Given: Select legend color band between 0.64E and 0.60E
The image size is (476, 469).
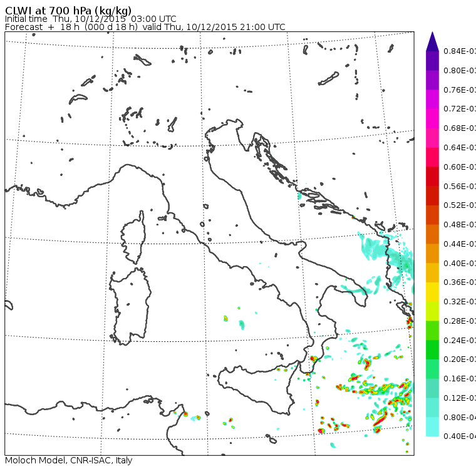Looking at the screenshot, I should point(432,157).
